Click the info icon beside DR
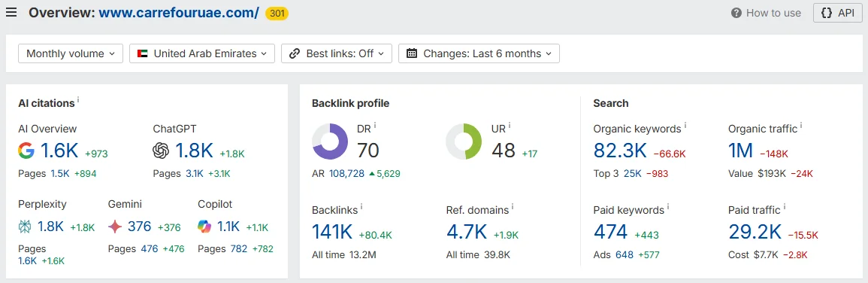Viewport: 868px width, 283px height. pyautogui.click(x=375, y=126)
